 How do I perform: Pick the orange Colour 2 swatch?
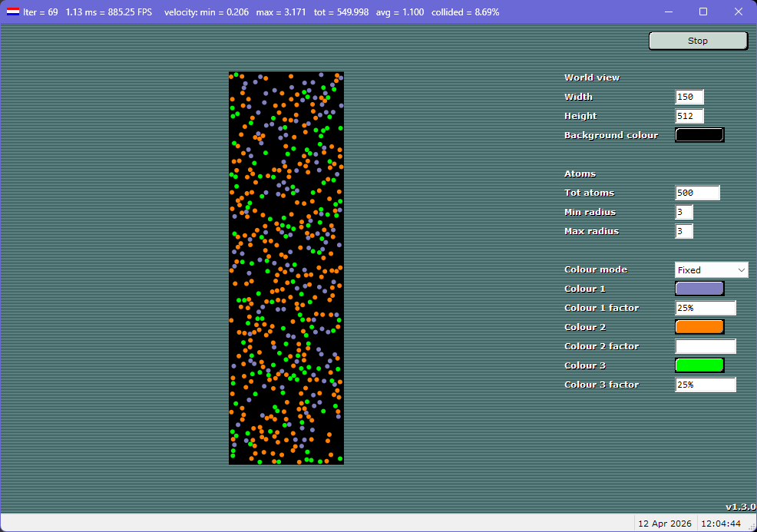(699, 327)
